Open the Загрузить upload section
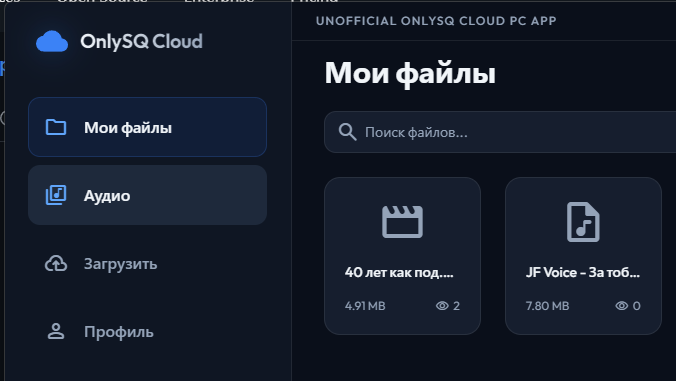The image size is (676, 381). click(147, 264)
